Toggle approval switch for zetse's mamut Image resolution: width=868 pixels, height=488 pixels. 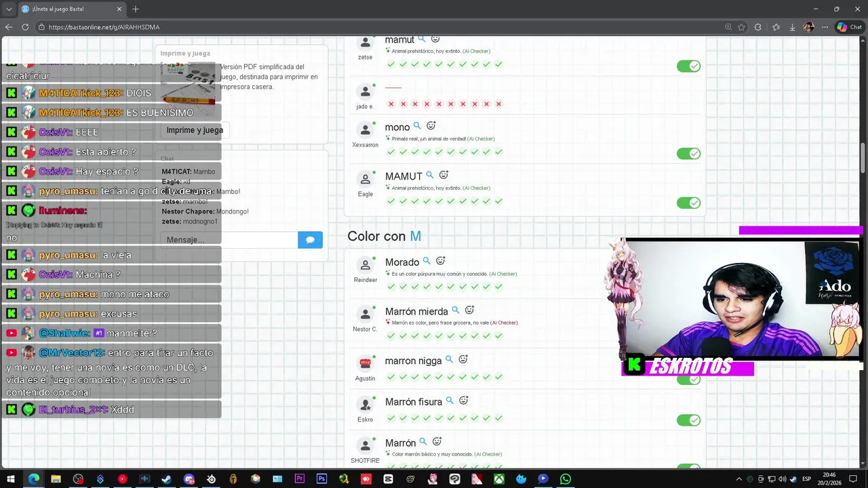(x=688, y=66)
